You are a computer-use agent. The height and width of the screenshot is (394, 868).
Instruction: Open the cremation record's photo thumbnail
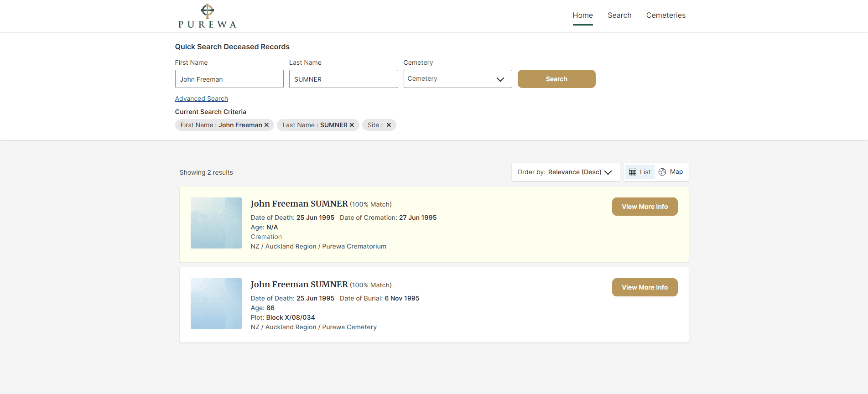pyautogui.click(x=216, y=223)
